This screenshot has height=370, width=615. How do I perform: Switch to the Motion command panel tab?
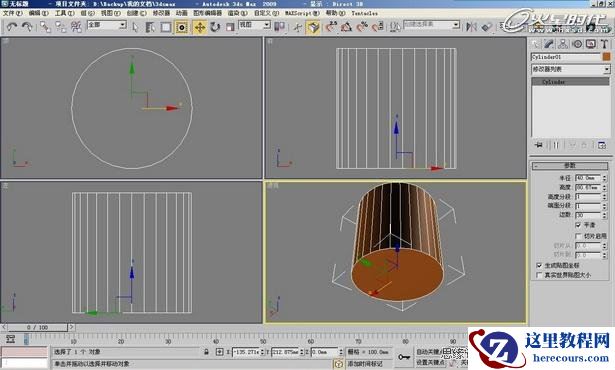tap(577, 44)
